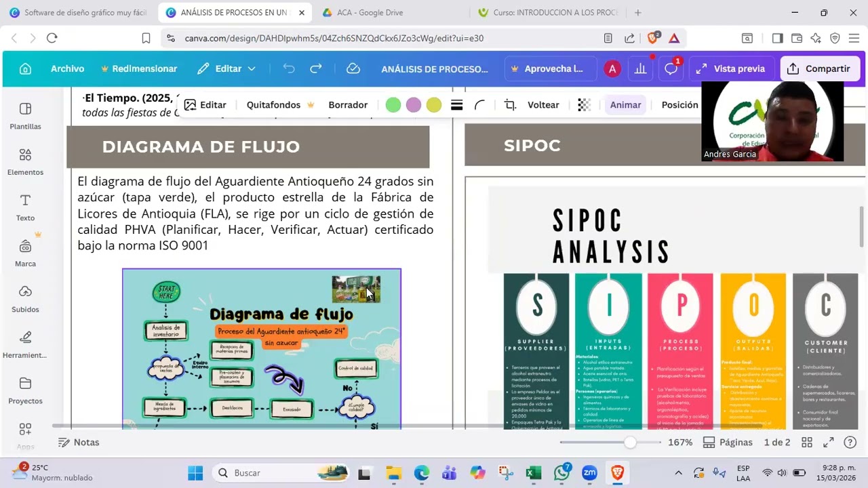Pick the yellow color swatch

(434, 105)
